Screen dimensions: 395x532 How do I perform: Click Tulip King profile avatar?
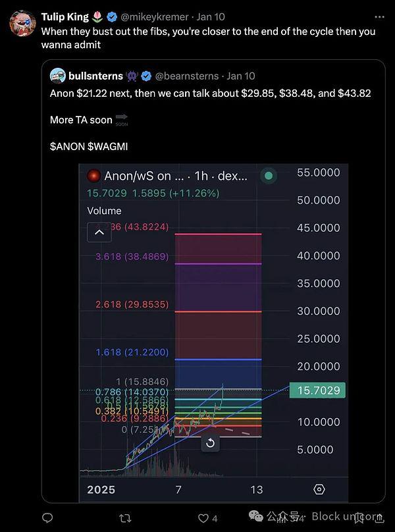23,23
